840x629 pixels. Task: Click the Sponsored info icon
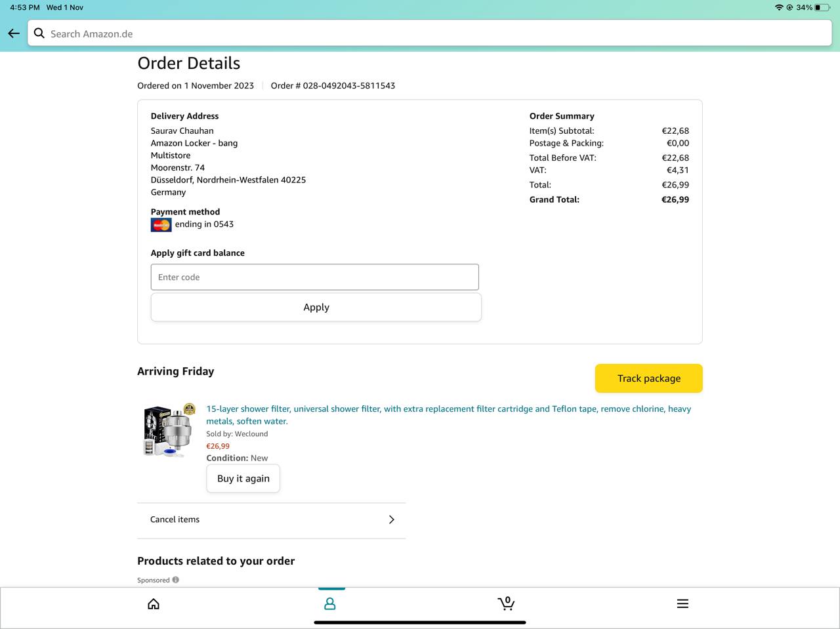176,580
